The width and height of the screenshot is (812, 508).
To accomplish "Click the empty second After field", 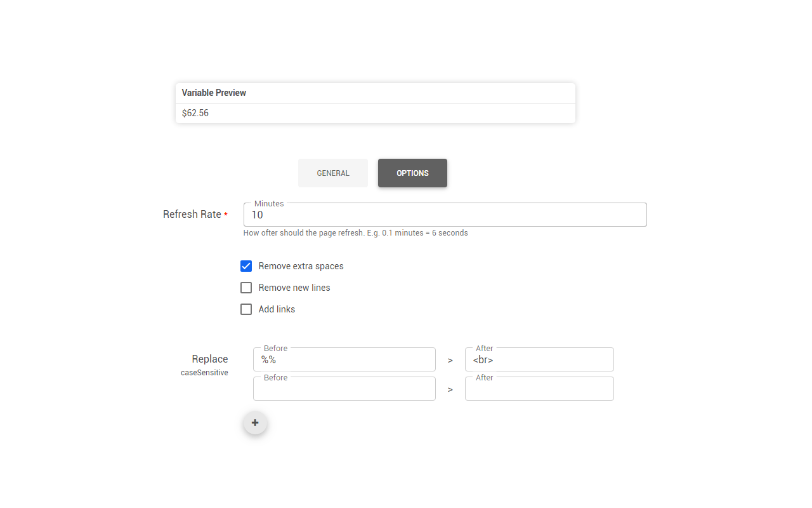I will tap(539, 389).
